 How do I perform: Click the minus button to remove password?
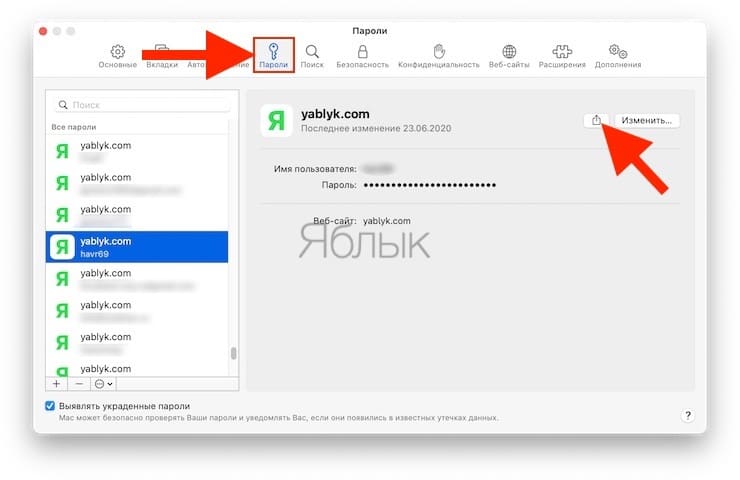pyautogui.click(x=79, y=384)
